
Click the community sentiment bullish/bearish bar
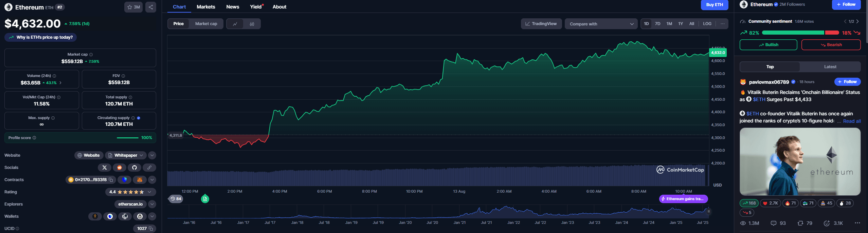click(x=800, y=33)
